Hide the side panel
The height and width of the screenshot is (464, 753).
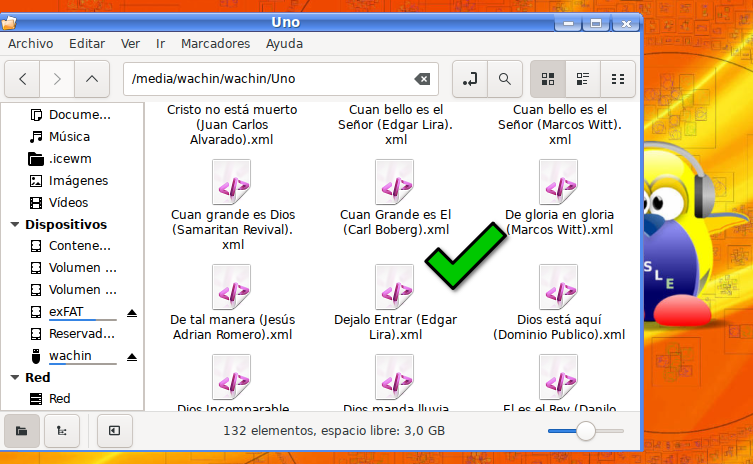pos(114,431)
